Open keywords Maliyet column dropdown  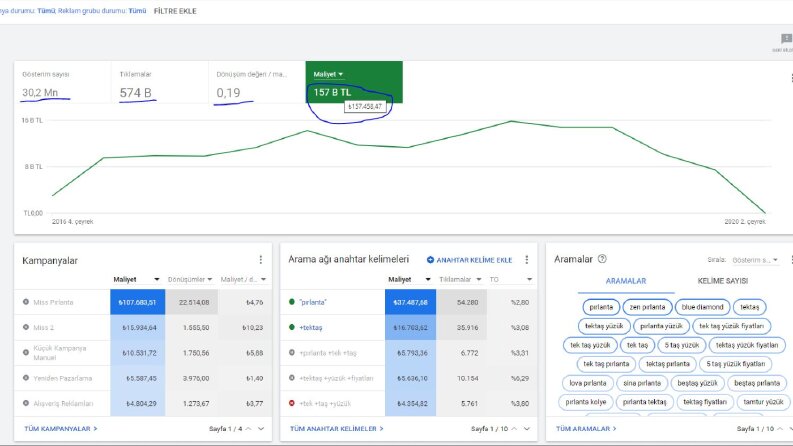click(x=428, y=279)
